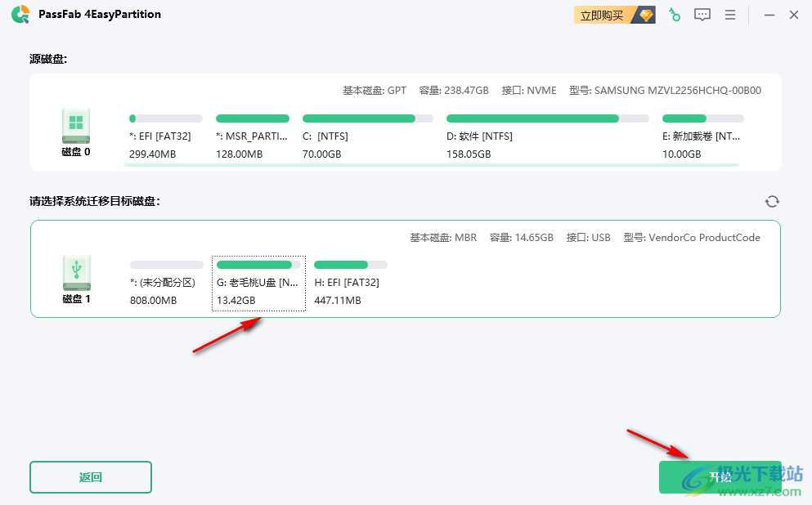The image size is (812, 505).
Task: Click the usage bar of G: 老毛桃U盘
Action: [258, 265]
